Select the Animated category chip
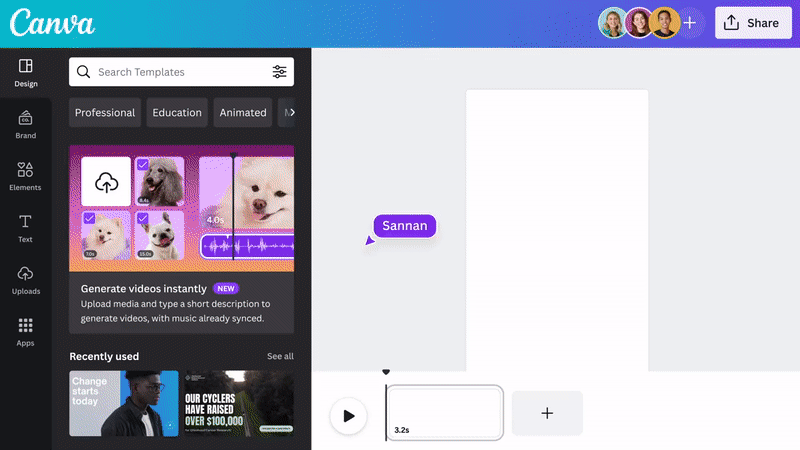 coord(243,113)
